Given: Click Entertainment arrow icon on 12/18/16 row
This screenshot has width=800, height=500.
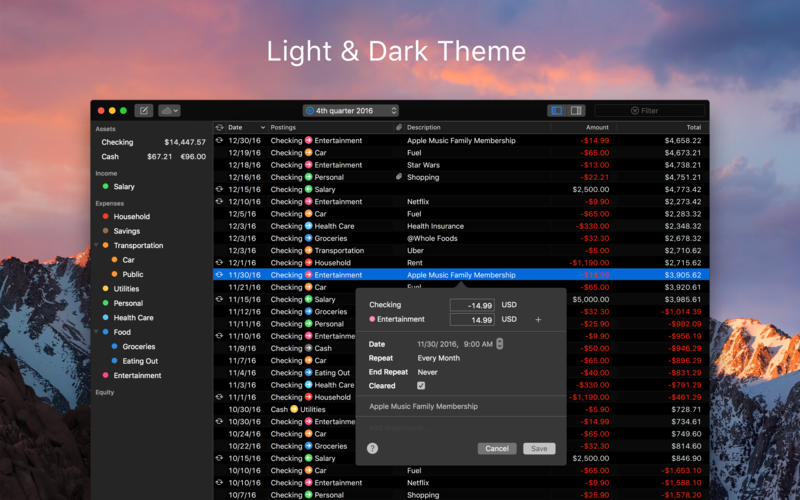Looking at the screenshot, I should (309, 165).
